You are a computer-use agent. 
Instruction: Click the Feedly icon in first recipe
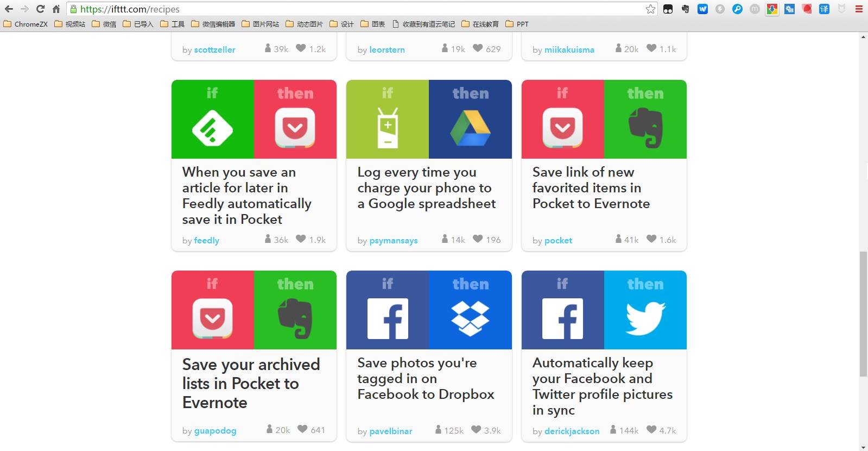212,128
